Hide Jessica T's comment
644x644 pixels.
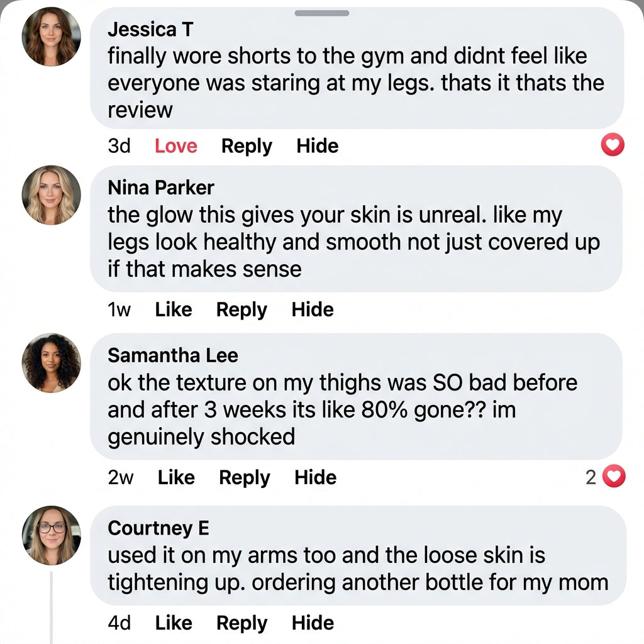tap(318, 146)
